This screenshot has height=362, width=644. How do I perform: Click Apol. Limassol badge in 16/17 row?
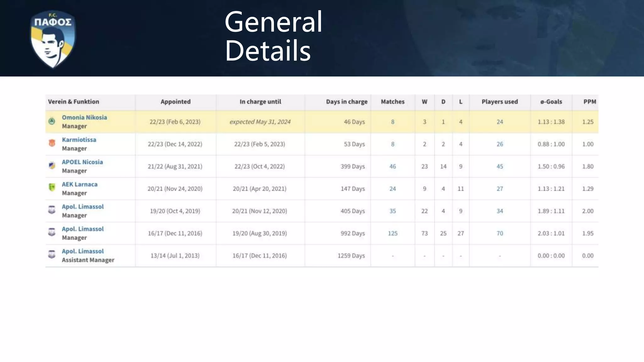52,233
